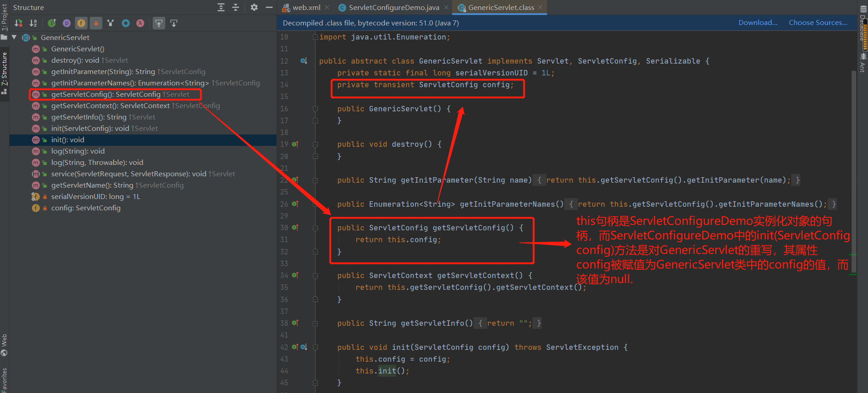Click Collapse All in Structure header

click(x=236, y=7)
